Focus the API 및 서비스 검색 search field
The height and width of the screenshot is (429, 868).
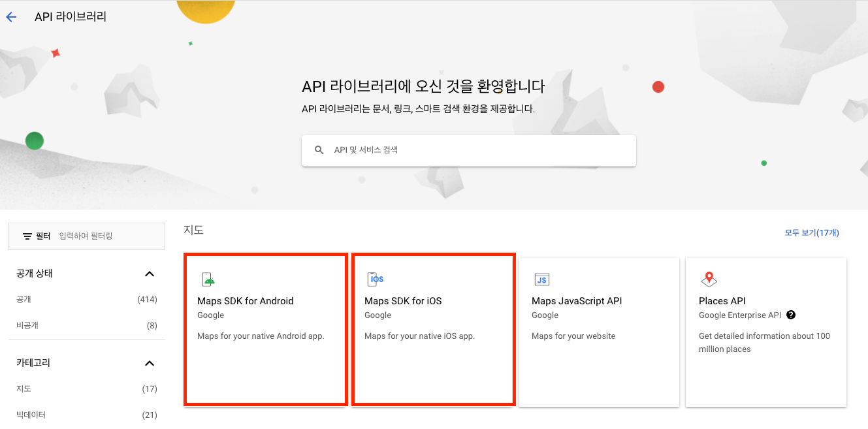(469, 150)
